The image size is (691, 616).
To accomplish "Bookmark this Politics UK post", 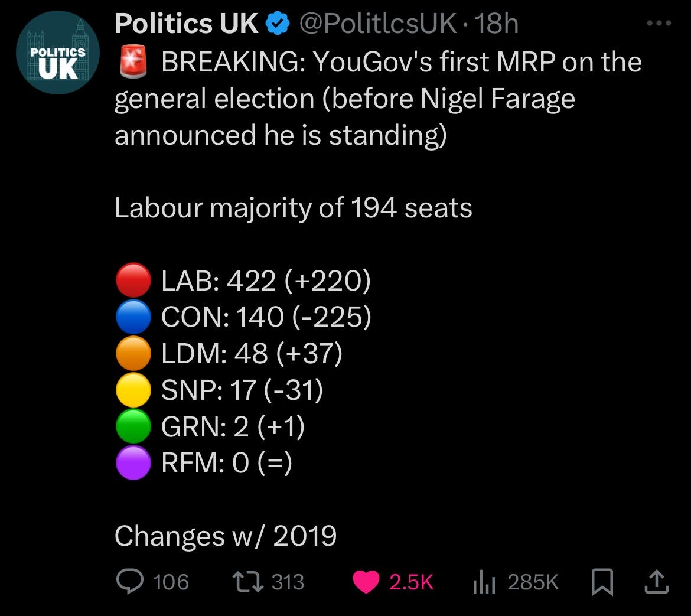I will click(602, 582).
